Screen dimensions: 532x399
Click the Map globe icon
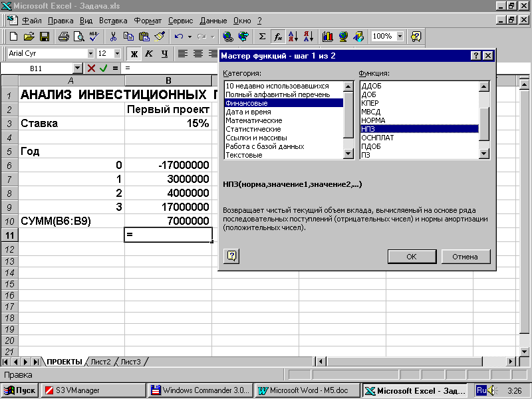coord(343,37)
